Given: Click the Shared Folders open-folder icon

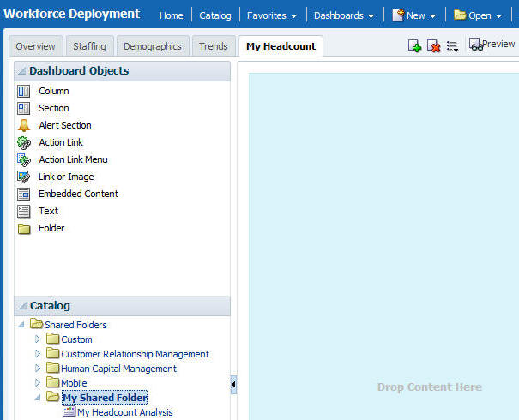Looking at the screenshot, I should (x=36, y=324).
